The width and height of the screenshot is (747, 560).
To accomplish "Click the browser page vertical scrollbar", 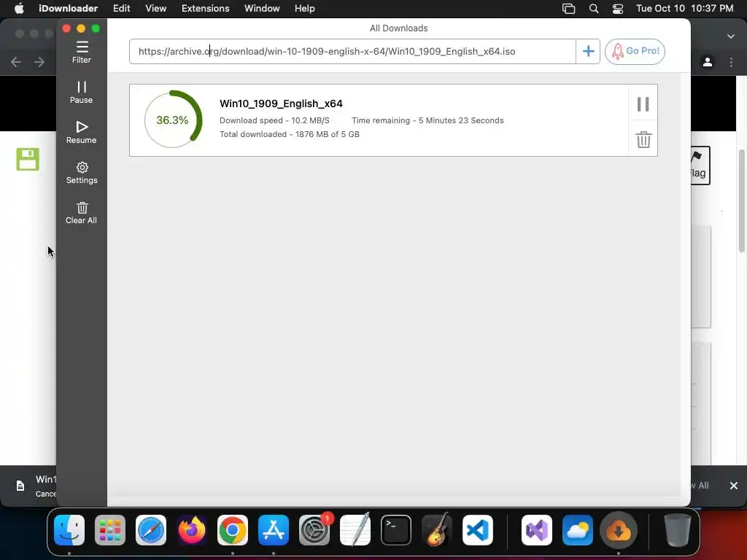I will point(742,201).
